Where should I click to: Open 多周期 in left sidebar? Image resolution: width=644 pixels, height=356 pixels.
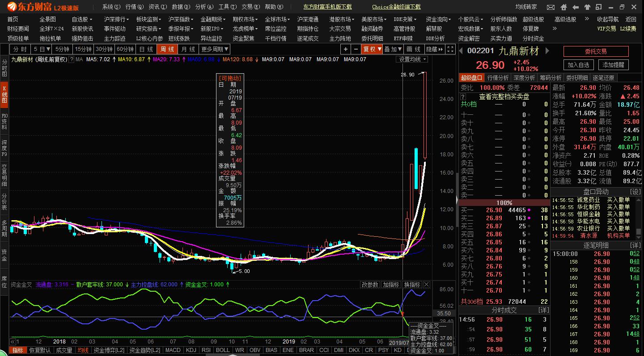point(4,228)
